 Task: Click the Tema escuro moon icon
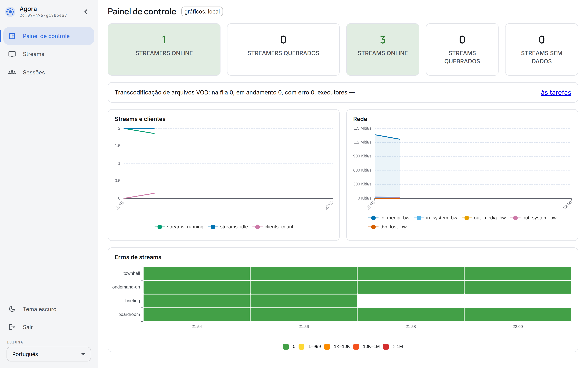coord(12,309)
